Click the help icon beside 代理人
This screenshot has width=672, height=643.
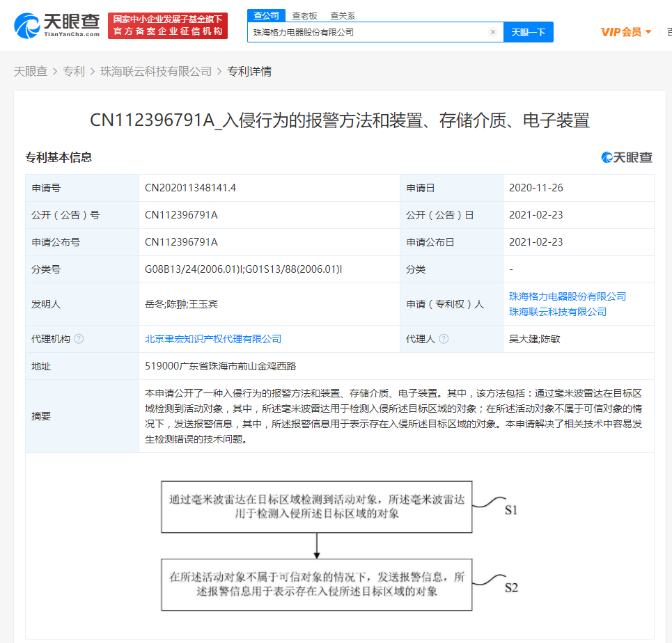444,339
